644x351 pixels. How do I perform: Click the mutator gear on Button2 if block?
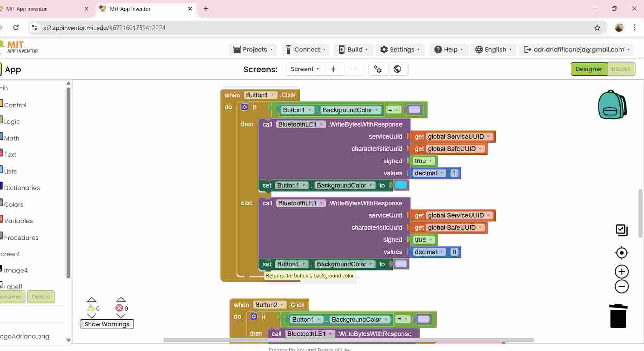pos(253,316)
